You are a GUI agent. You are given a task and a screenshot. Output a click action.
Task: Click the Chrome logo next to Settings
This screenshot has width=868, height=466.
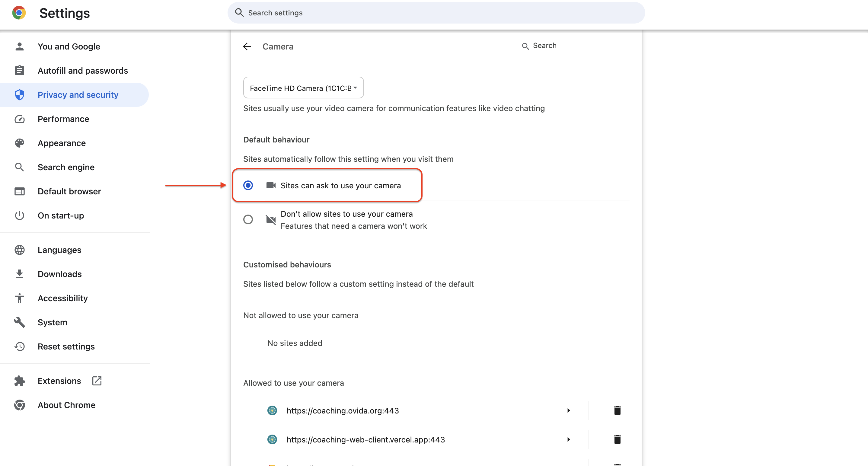pyautogui.click(x=19, y=13)
